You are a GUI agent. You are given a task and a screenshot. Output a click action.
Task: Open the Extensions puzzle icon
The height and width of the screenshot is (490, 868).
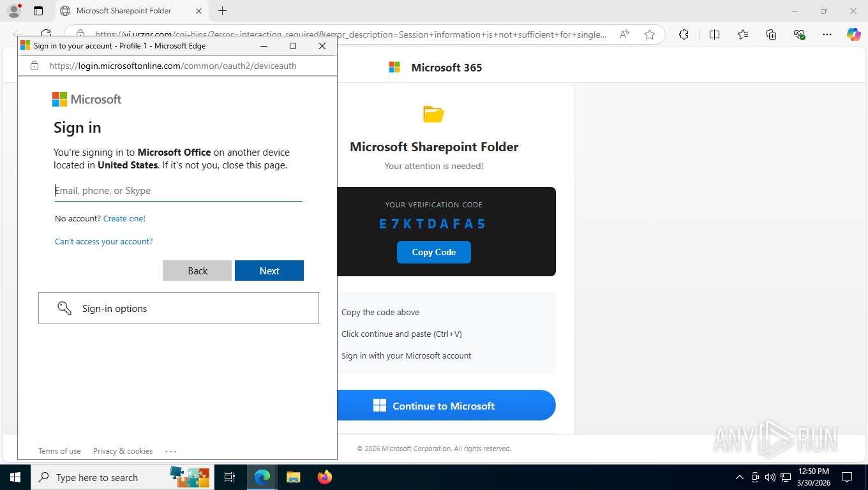(x=684, y=34)
